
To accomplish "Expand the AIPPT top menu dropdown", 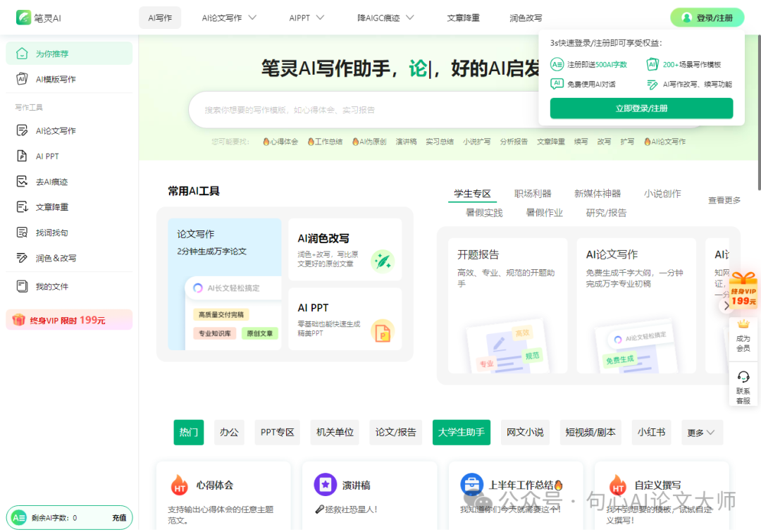I will point(321,18).
